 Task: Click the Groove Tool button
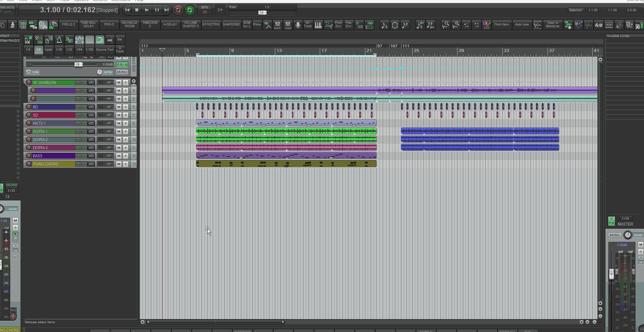105,50
